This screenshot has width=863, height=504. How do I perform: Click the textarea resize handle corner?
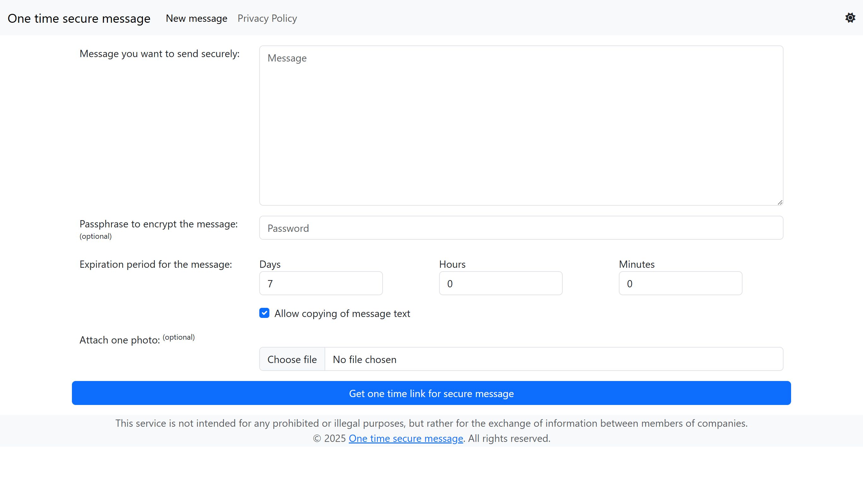(x=780, y=202)
